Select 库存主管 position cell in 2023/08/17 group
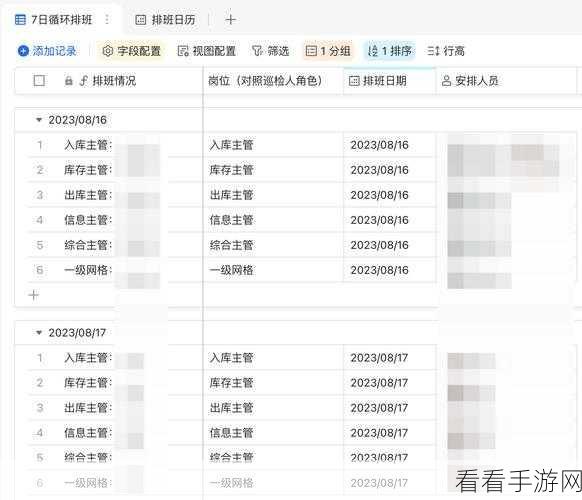 click(x=273, y=383)
